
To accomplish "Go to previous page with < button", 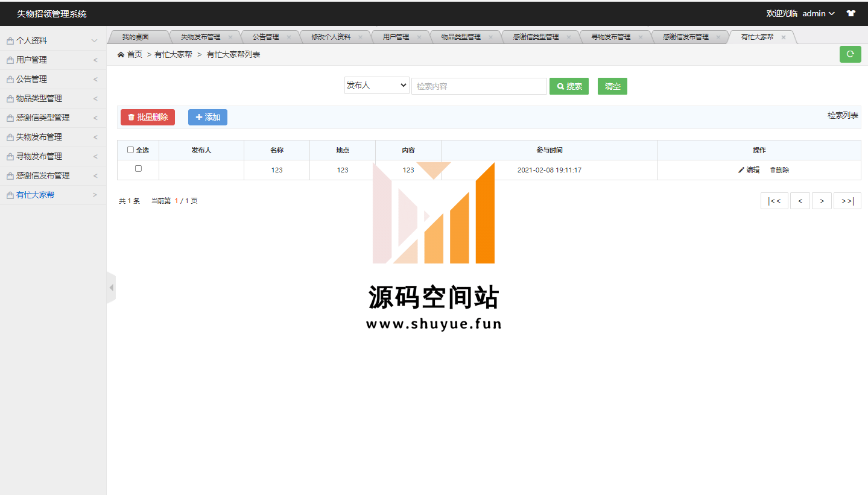I will pos(800,201).
